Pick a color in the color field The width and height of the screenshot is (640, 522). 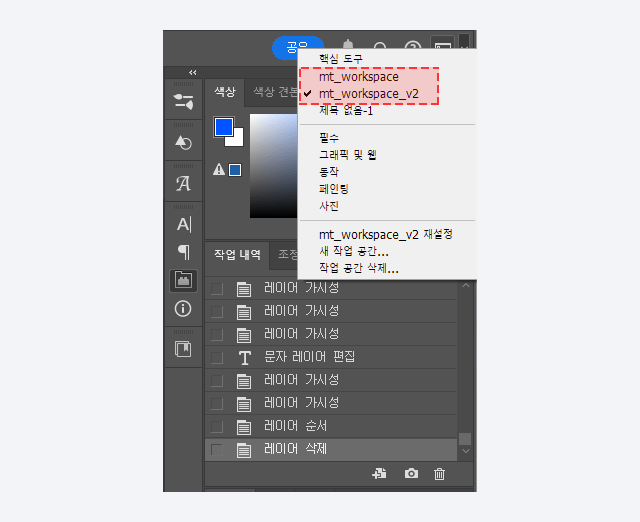click(273, 166)
